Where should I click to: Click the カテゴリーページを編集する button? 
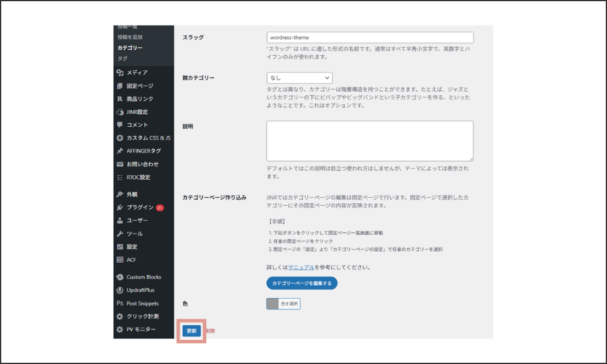pos(302,283)
